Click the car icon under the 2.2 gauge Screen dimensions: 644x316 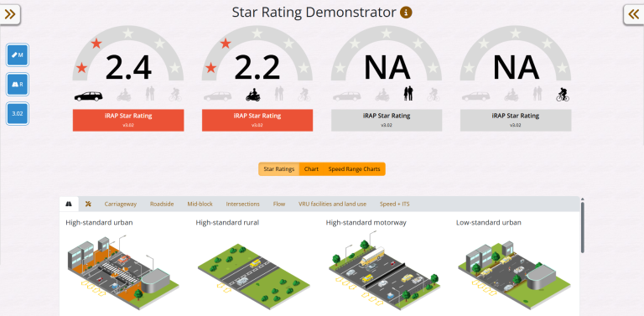tap(218, 96)
